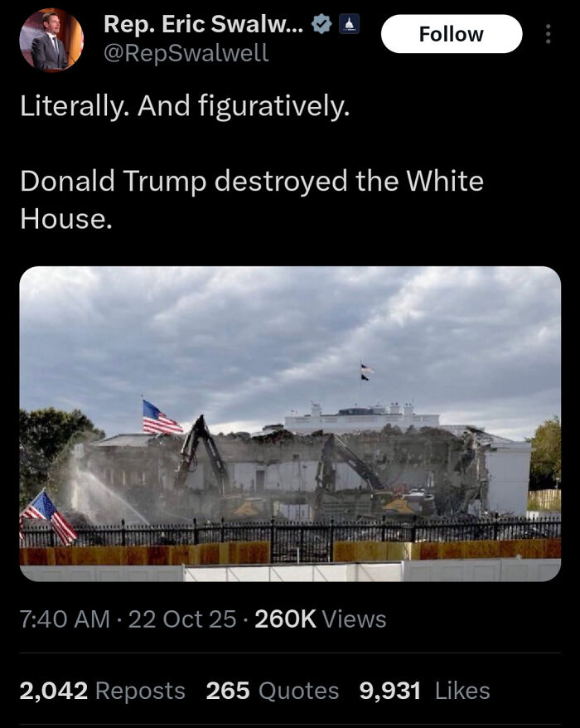
Task: Open the three-dot more options menu
Action: pos(548,34)
